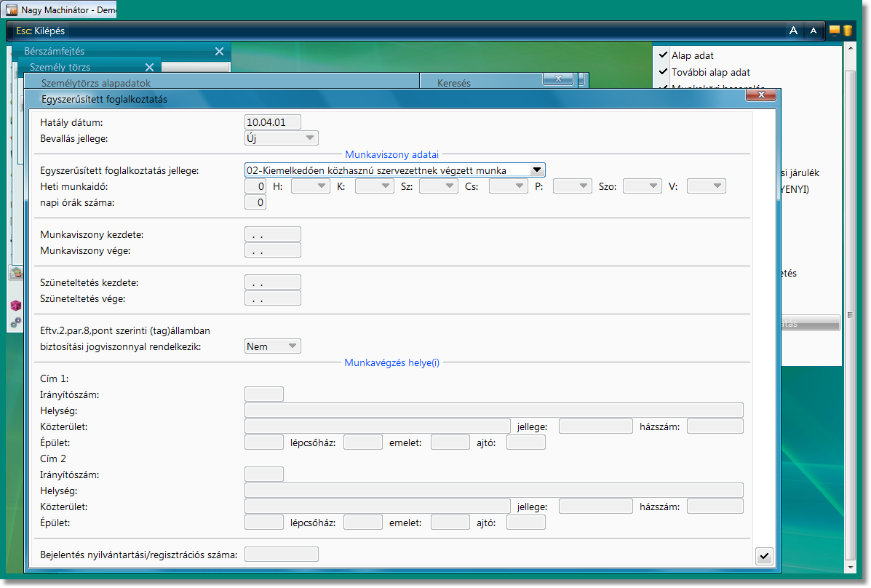Image resolution: width=871 pixels, height=588 pixels.
Task: Click the Cím 2 emelet field
Action: tap(450, 523)
